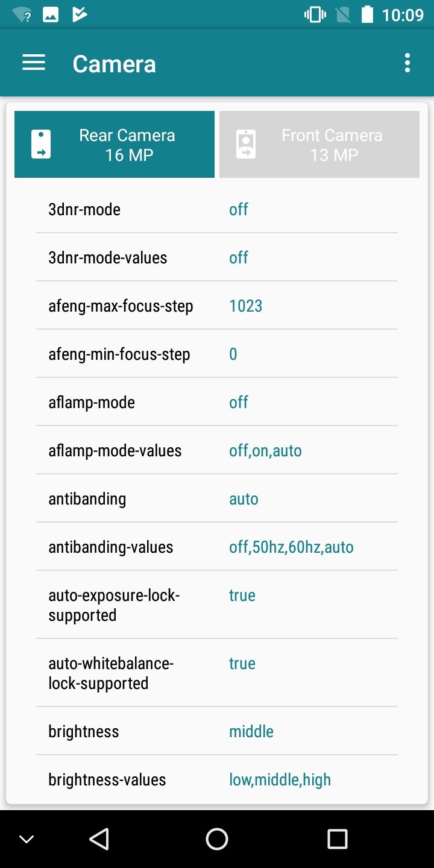Tap the antibanding-values off,50hz,60hz,auto entry
Screen dimensions: 434x868
pyautogui.click(x=291, y=547)
